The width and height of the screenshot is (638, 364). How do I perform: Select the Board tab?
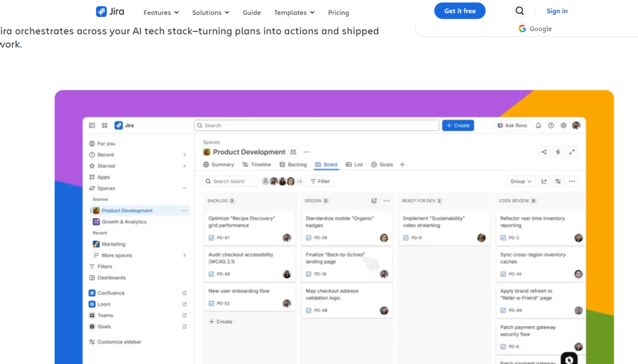326,164
